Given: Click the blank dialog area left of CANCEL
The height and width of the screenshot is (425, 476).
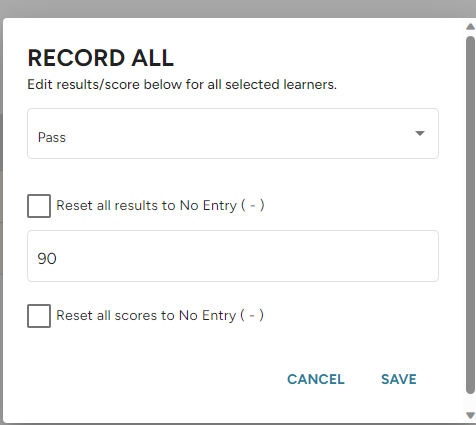Looking at the screenshot, I should tap(150, 379).
